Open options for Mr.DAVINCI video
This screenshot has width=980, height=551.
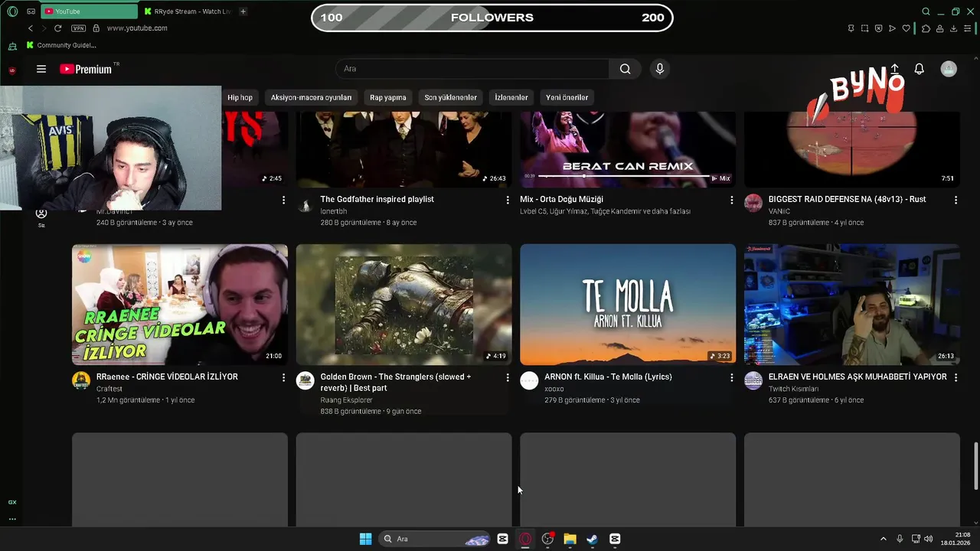pos(283,200)
